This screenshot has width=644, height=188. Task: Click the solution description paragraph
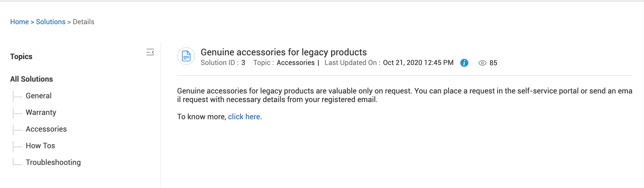405,95
